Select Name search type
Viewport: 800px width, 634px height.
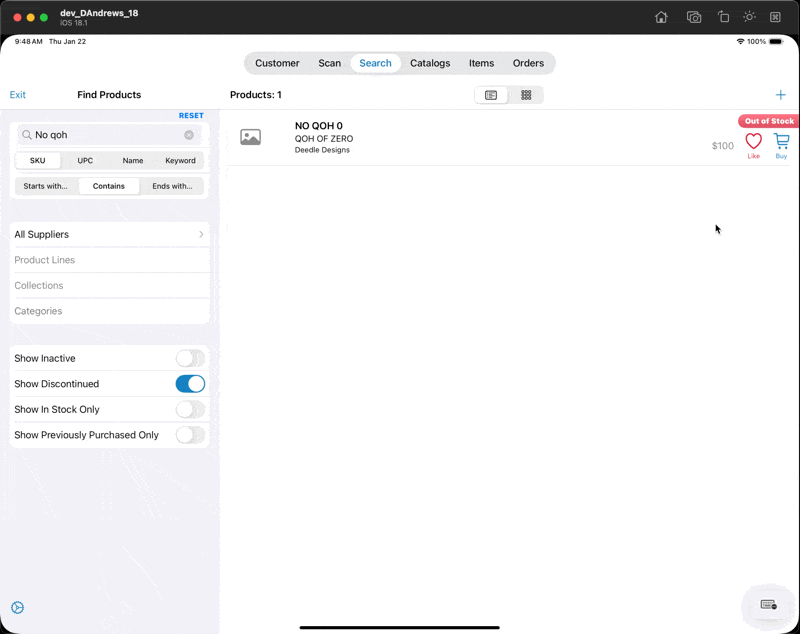click(133, 161)
